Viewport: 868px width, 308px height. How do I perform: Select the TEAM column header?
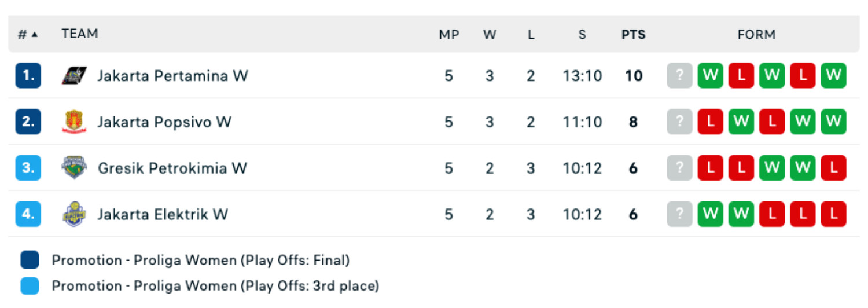[x=80, y=34]
